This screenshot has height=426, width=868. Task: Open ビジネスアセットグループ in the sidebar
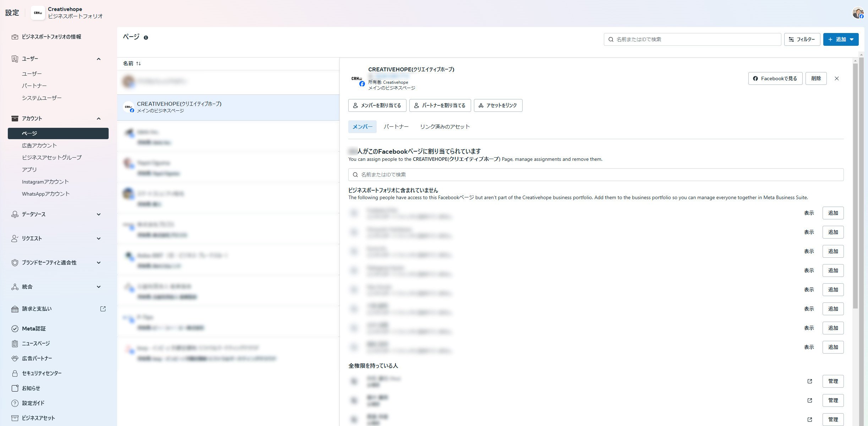[x=52, y=158]
